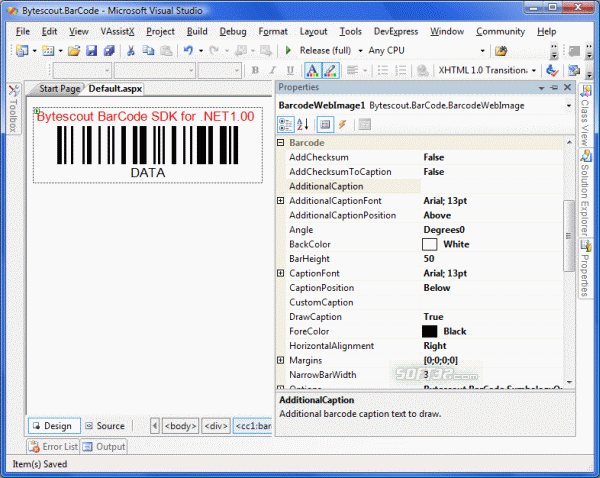Viewport: 600px width, 478px height.
Task: Expand the AdditionalCaptionFont property
Action: point(280,201)
